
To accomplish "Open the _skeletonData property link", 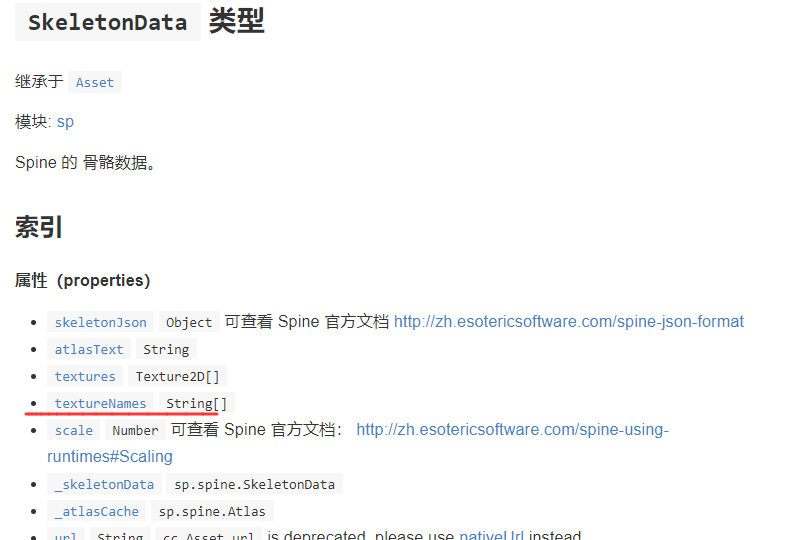I will coord(104,484).
